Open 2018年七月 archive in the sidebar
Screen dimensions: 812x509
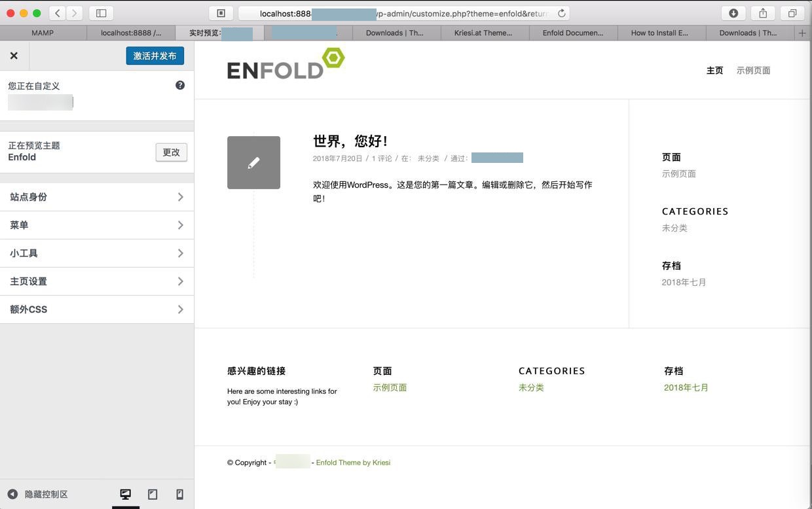point(684,282)
